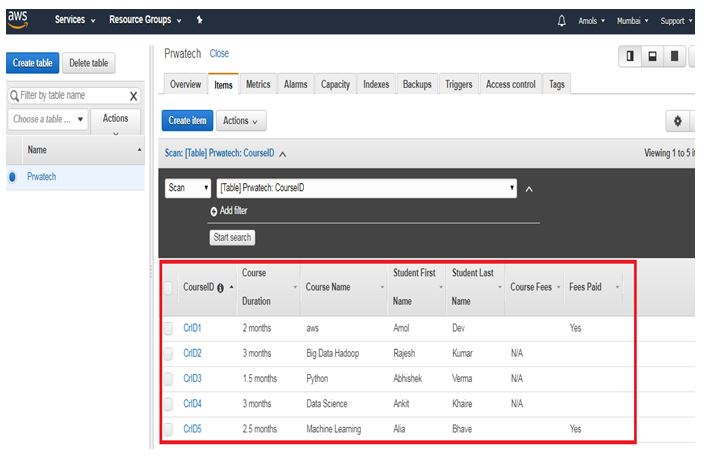Open the Scan operation type dropdown
This screenshot has width=716, height=470.
coord(188,188)
